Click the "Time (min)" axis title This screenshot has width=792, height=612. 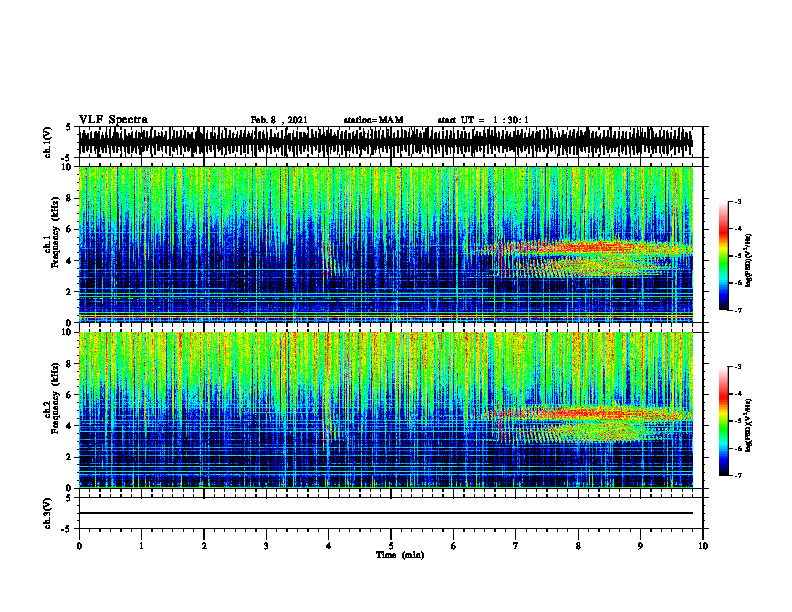tap(400, 555)
